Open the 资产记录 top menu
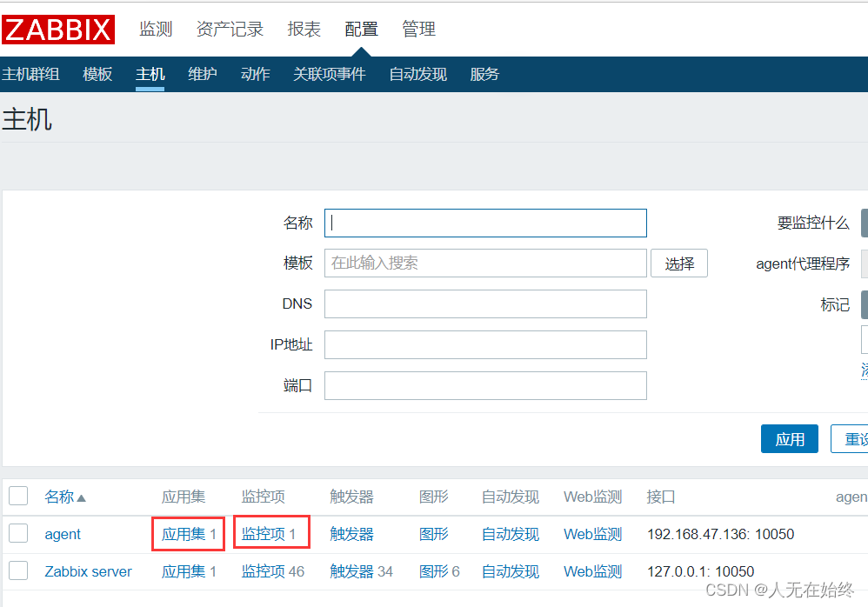The image size is (868, 607). pyautogui.click(x=230, y=29)
